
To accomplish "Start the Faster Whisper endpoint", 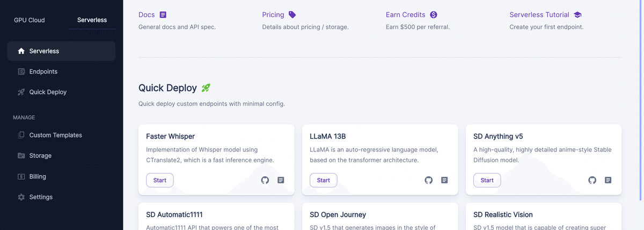I will click(160, 181).
